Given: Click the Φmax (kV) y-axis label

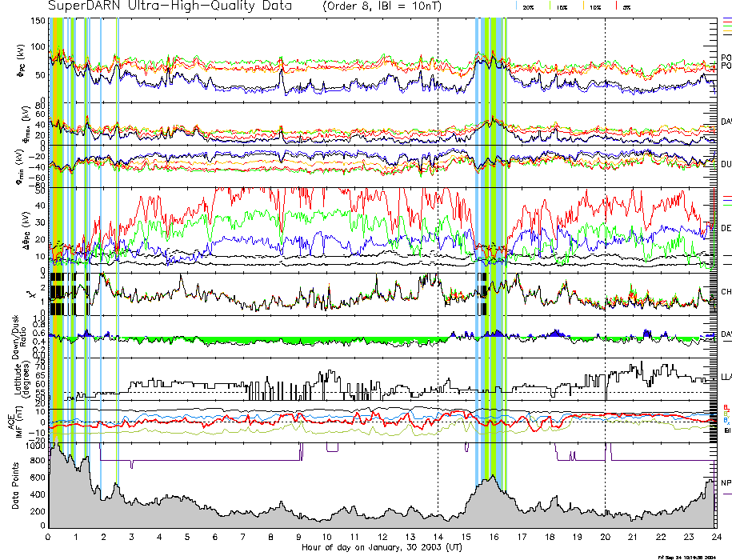Looking at the screenshot, I should 26,123.
